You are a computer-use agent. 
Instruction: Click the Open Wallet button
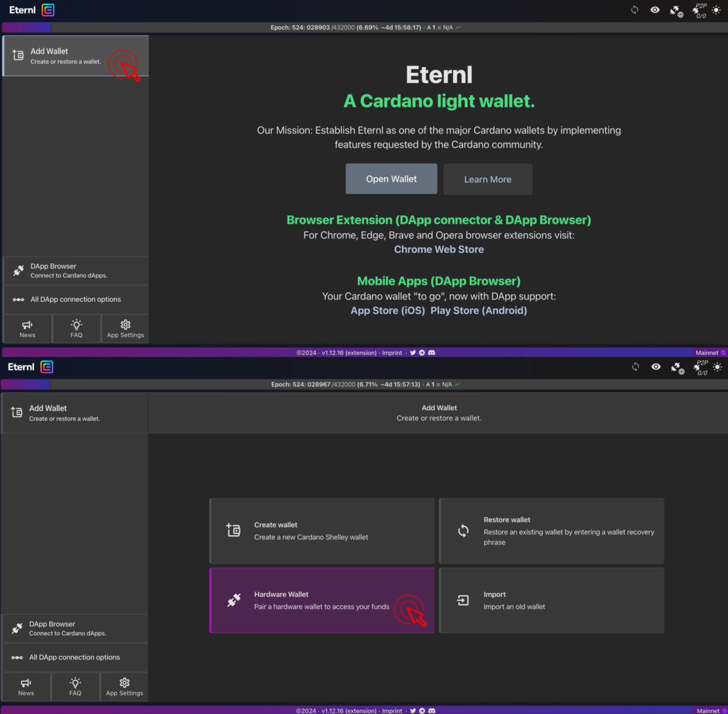click(391, 179)
